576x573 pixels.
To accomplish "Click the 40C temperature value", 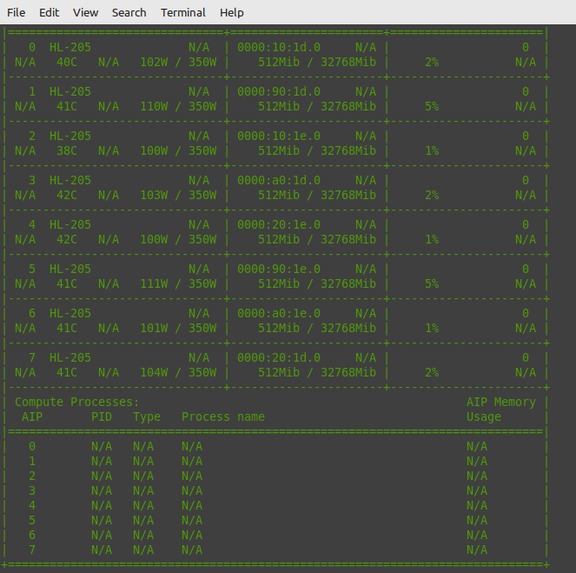I will coord(67,62).
